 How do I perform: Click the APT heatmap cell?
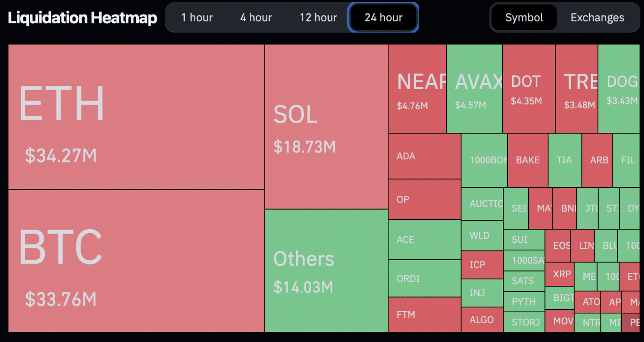click(611, 302)
